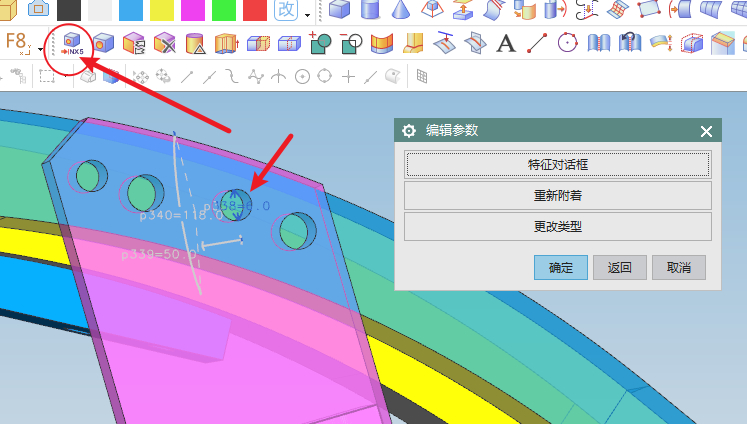The image size is (747, 424).
Task: Click 返回 button
Action: pyautogui.click(x=620, y=267)
